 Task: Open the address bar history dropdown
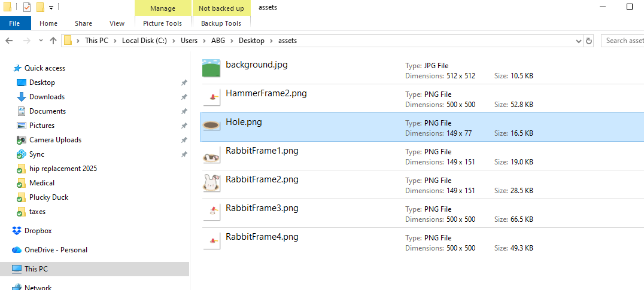point(578,41)
